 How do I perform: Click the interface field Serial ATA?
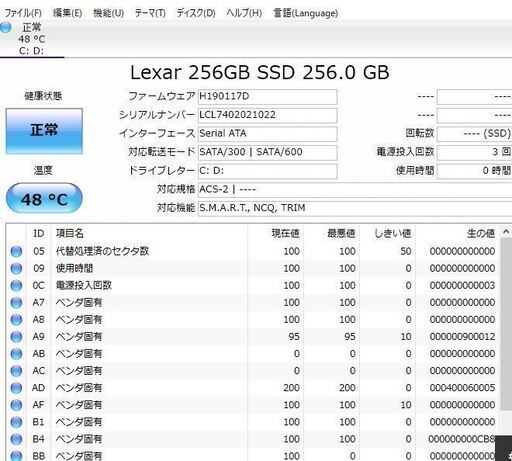tap(267, 134)
